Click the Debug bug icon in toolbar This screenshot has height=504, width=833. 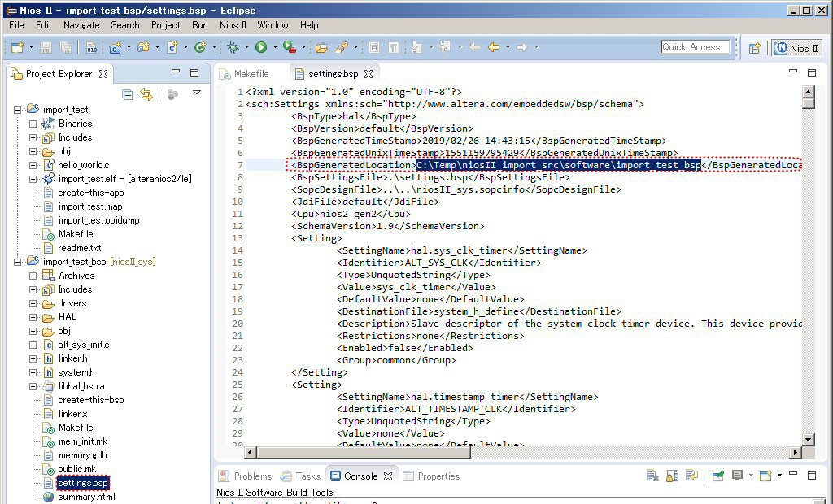[x=233, y=48]
